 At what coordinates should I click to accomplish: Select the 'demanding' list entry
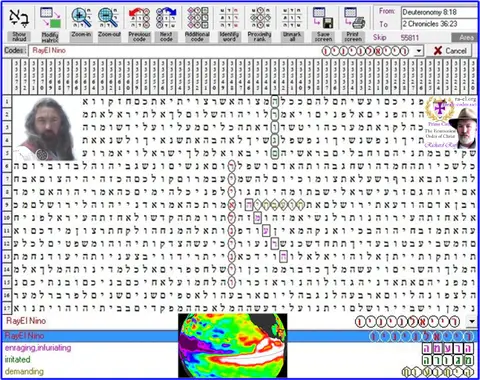[x=24, y=371]
